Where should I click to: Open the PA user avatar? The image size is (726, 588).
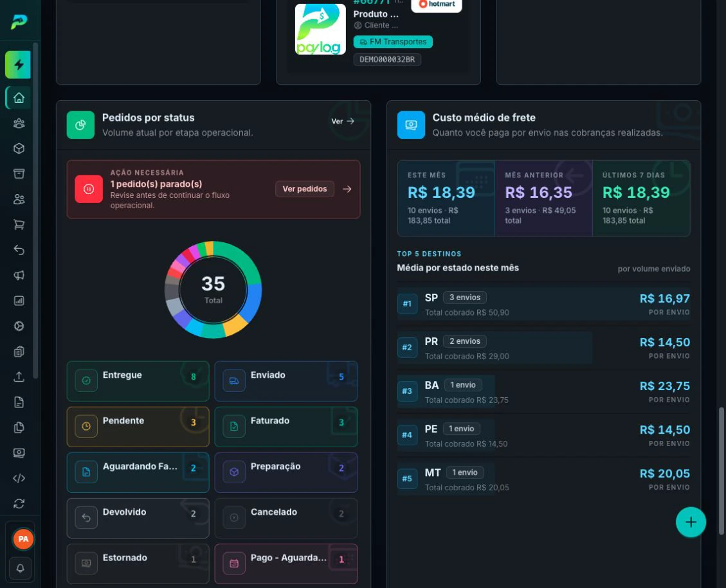coord(23,539)
